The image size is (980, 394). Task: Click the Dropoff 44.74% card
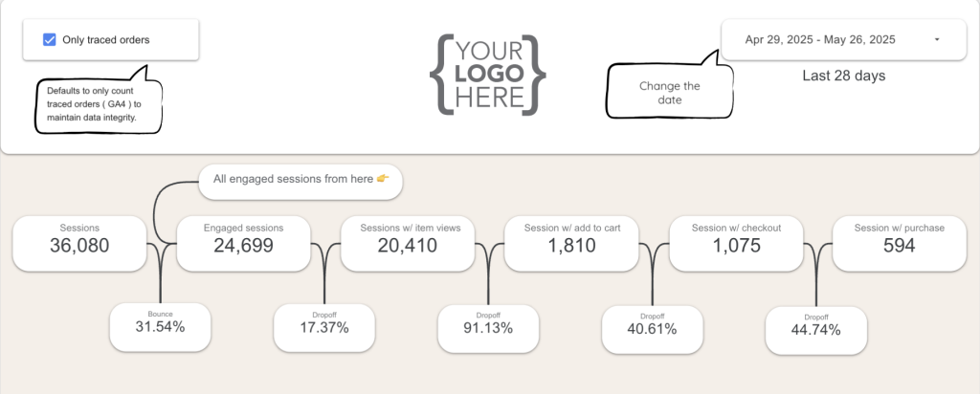click(816, 329)
